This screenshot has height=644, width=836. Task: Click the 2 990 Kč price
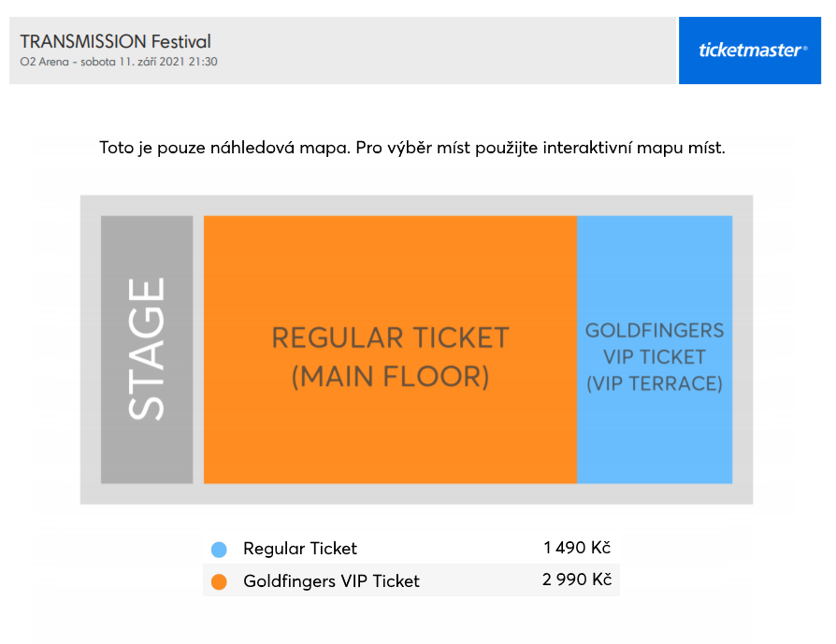[x=577, y=580]
